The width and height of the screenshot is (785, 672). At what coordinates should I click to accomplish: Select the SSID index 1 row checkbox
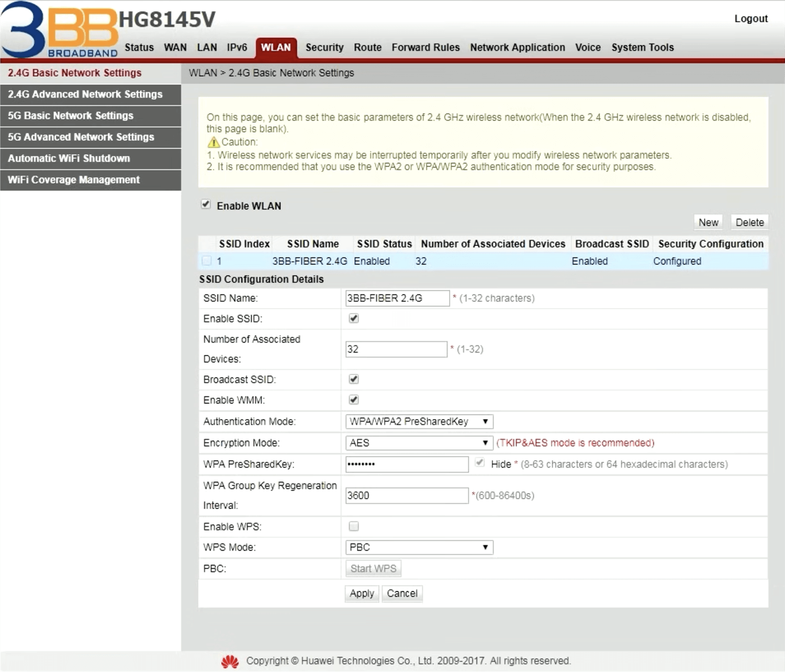click(207, 260)
